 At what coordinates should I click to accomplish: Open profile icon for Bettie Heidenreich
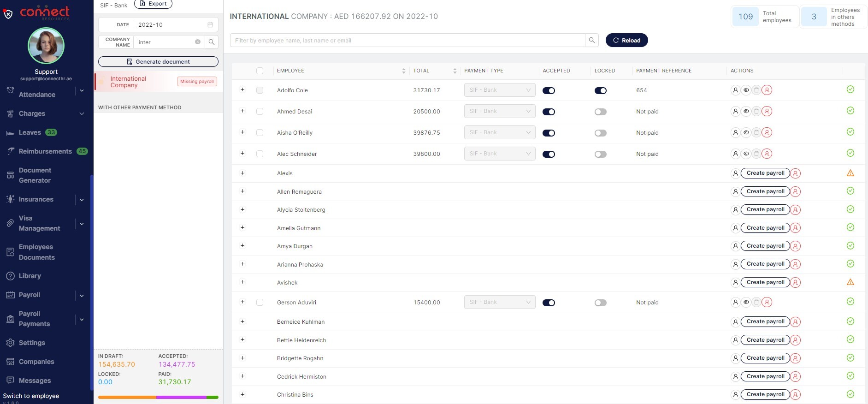[736, 340]
